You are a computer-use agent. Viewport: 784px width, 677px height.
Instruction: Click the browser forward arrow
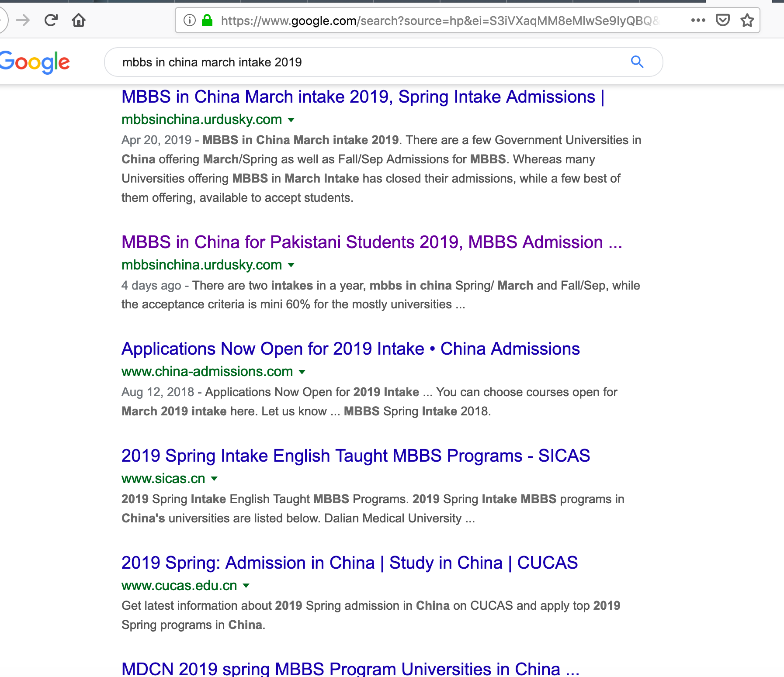coord(23,20)
